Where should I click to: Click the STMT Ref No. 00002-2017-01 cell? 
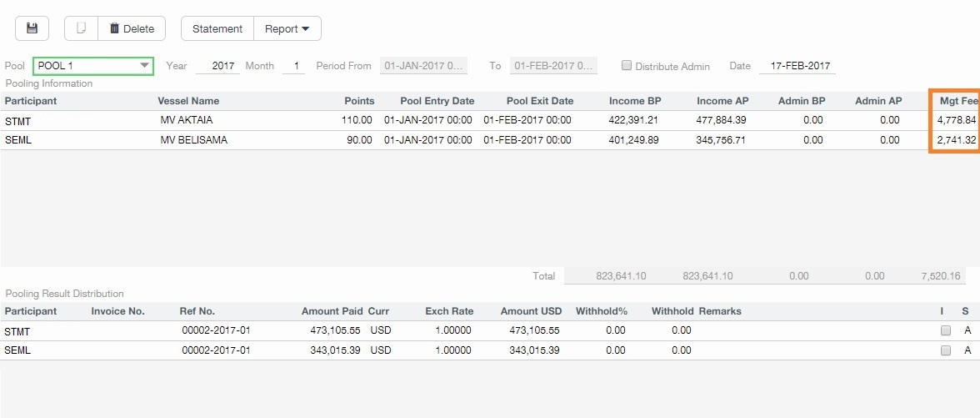point(216,330)
